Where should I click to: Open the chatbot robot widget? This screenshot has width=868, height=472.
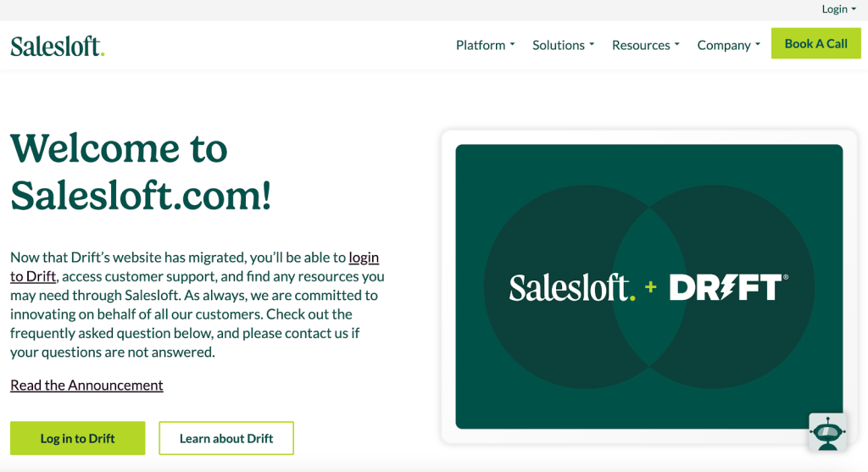tap(827, 432)
